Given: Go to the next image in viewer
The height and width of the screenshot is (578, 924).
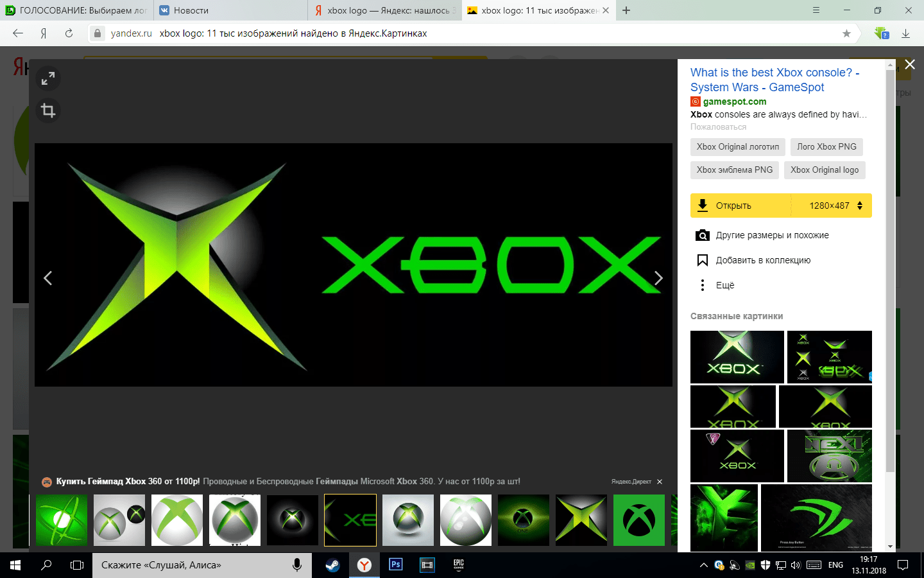Looking at the screenshot, I should (x=658, y=278).
